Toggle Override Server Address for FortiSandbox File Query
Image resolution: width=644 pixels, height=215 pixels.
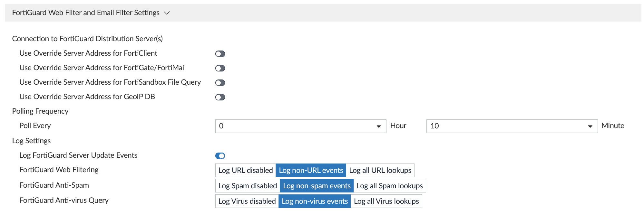(x=220, y=83)
